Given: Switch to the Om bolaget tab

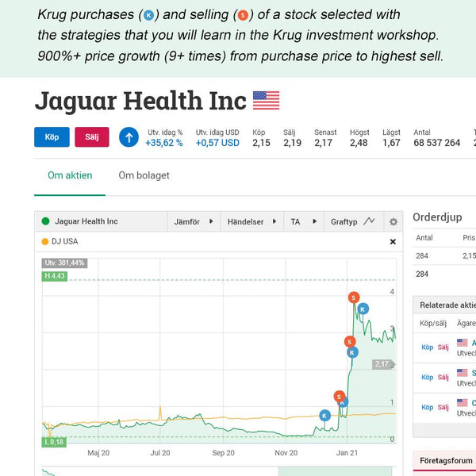Looking at the screenshot, I should tap(144, 175).
